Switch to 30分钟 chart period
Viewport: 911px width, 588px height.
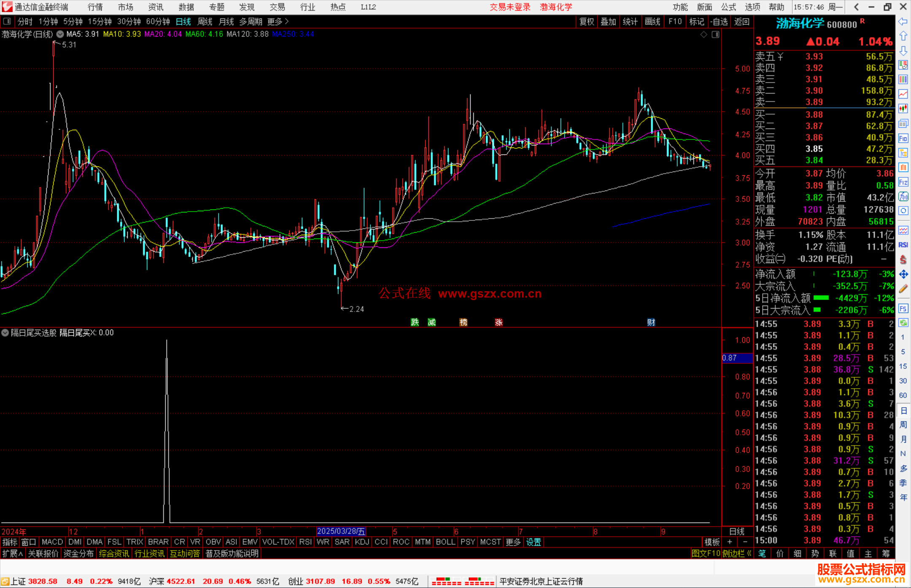(129, 21)
